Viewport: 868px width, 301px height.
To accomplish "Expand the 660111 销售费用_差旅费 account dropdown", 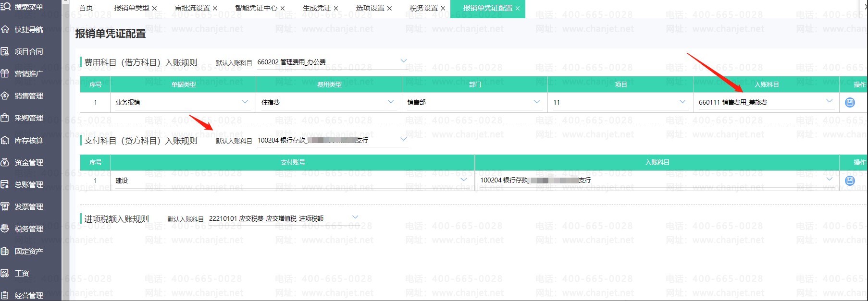I will (x=766, y=102).
